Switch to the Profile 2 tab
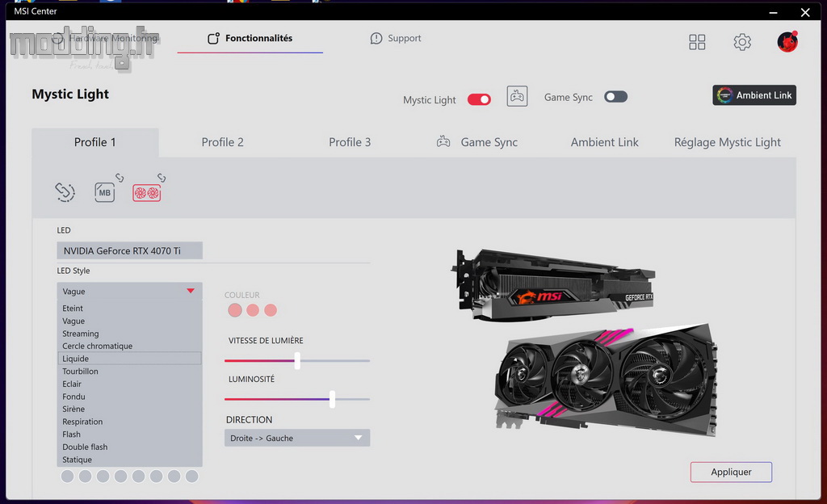This screenshot has width=827, height=504. (223, 142)
